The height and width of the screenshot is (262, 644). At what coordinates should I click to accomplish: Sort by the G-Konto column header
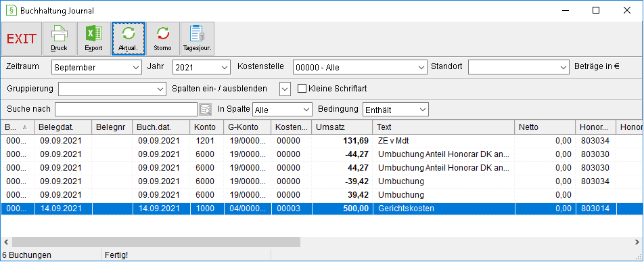[x=248, y=127]
